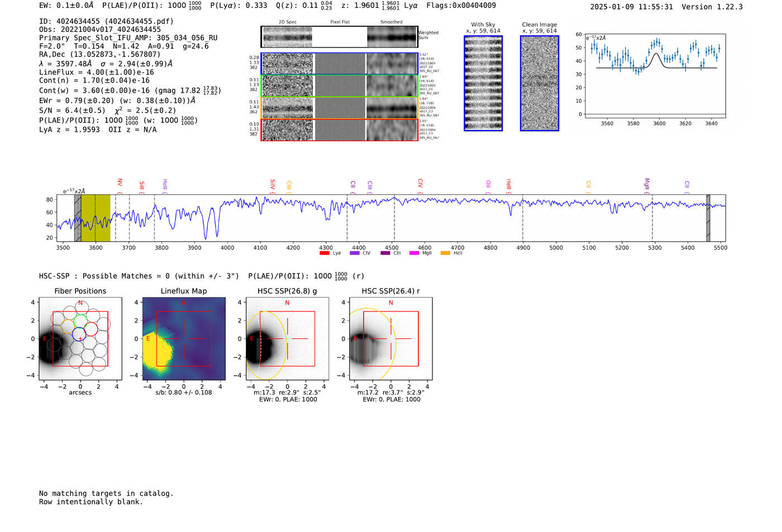Screen dimensions: 782x532
Task: Select the green-bordered 2D spectrum row
Action: 339,86
